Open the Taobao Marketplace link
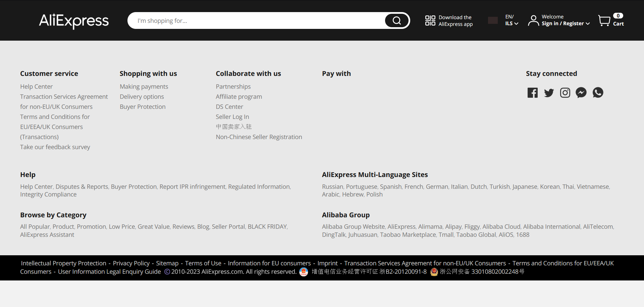This screenshot has height=307, width=644. click(x=408, y=235)
